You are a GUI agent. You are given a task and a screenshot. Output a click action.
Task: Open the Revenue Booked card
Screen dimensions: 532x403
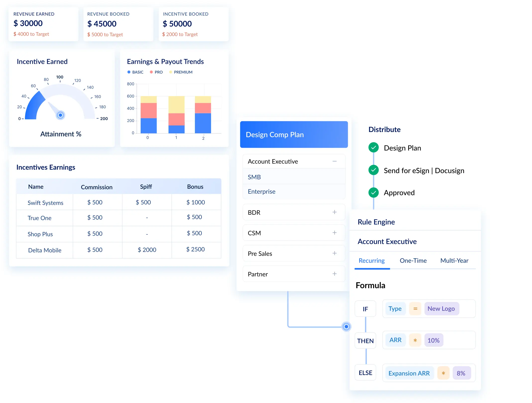click(118, 24)
